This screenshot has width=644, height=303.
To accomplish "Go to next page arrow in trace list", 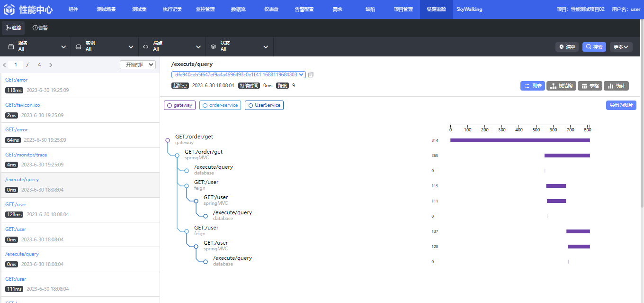I will [x=51, y=65].
